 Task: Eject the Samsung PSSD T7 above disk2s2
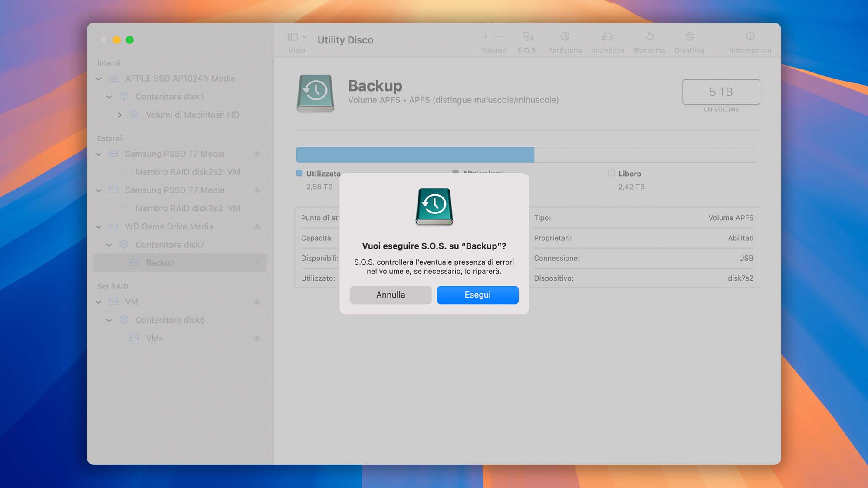click(257, 154)
